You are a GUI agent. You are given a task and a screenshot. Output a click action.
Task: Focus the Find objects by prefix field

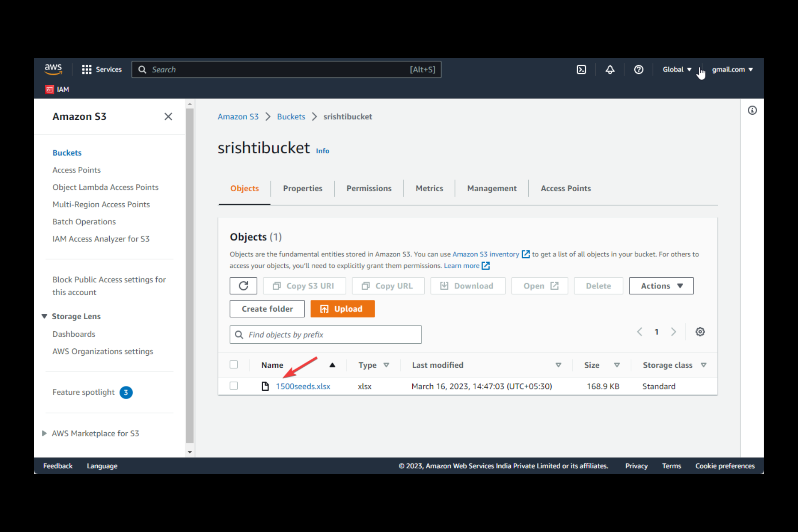[325, 335]
